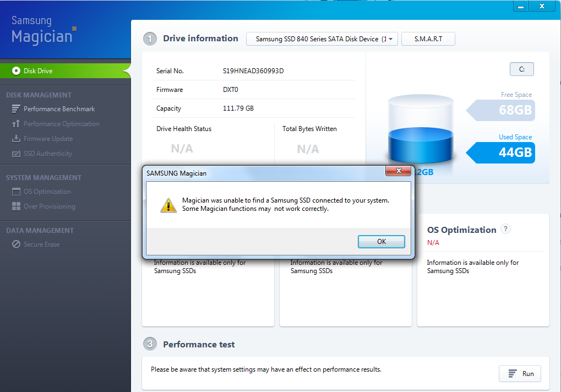The height and width of the screenshot is (392, 561).
Task: Run the performance test
Action: 520,373
